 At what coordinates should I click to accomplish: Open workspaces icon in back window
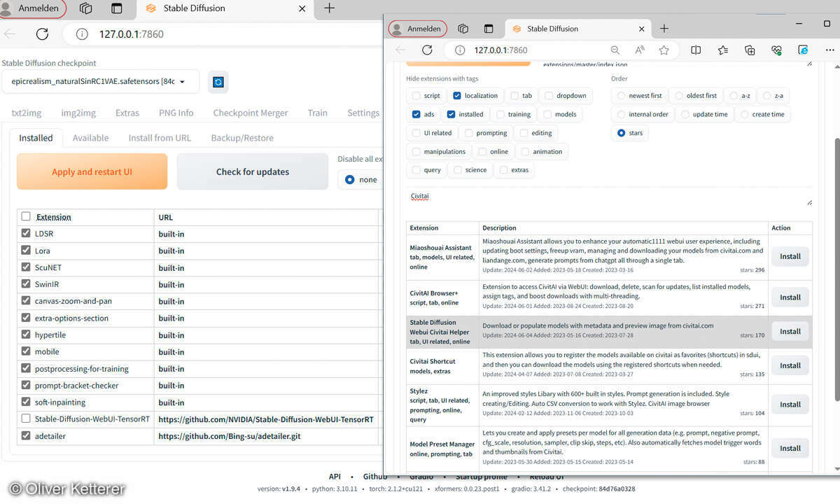pos(86,8)
